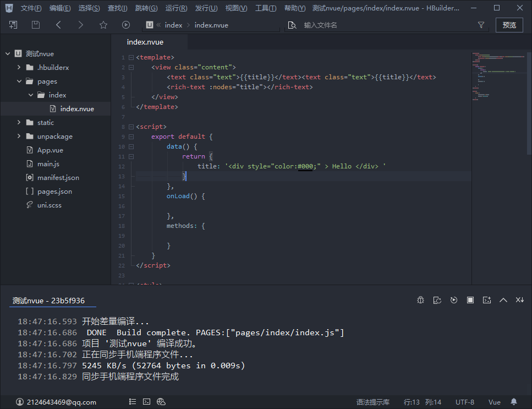Click the UTF-8 encoding indicator
The height and width of the screenshot is (409, 532).
(465, 402)
